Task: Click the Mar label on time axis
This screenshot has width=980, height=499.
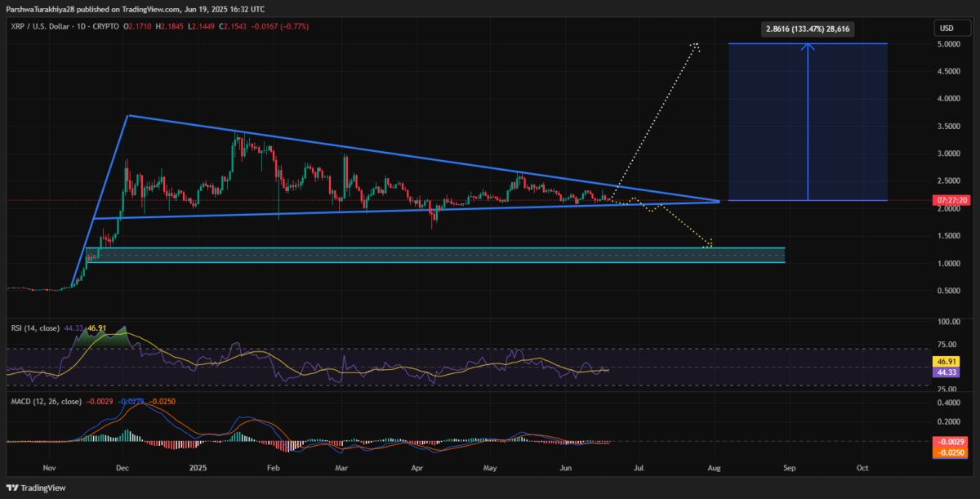Action: (x=342, y=469)
